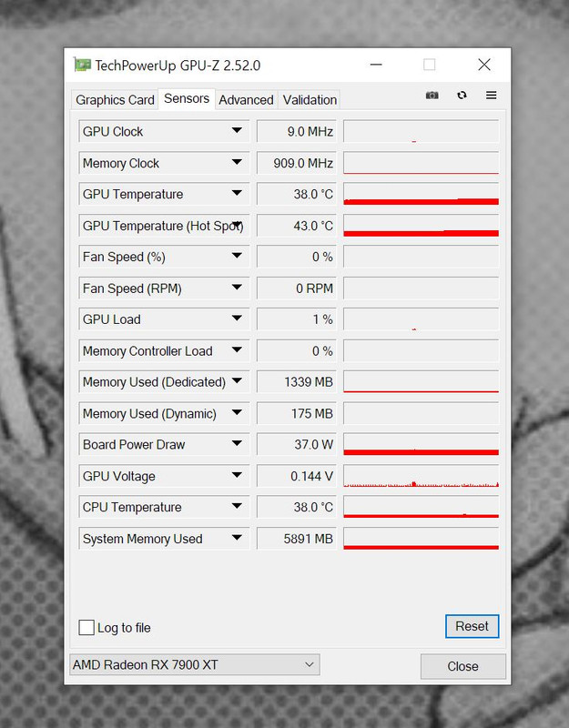Switch to the Graphics Card tab

click(x=115, y=100)
